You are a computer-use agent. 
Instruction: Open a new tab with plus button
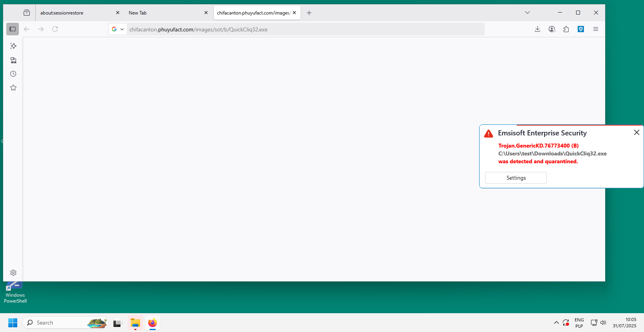click(309, 13)
